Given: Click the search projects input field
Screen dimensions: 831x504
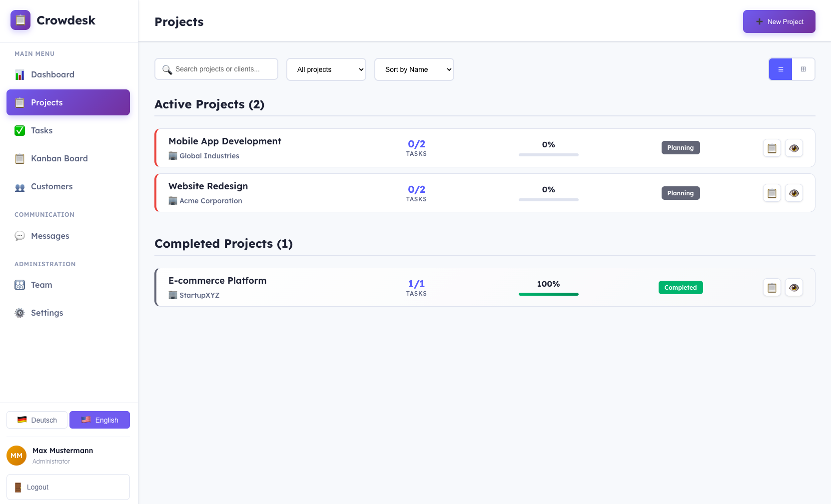Looking at the screenshot, I should pyautogui.click(x=216, y=69).
